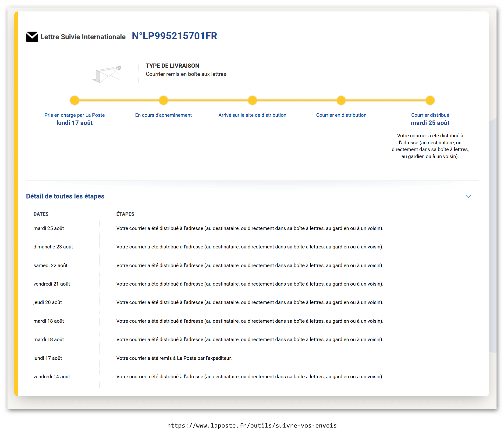Image resolution: width=504 pixels, height=435 pixels.
Task: Click the Courrier distribué step dot
Action: [x=430, y=100]
